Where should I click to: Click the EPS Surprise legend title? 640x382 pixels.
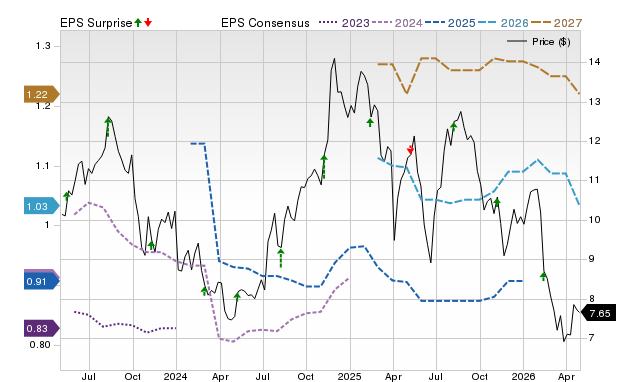pyautogui.click(x=96, y=23)
